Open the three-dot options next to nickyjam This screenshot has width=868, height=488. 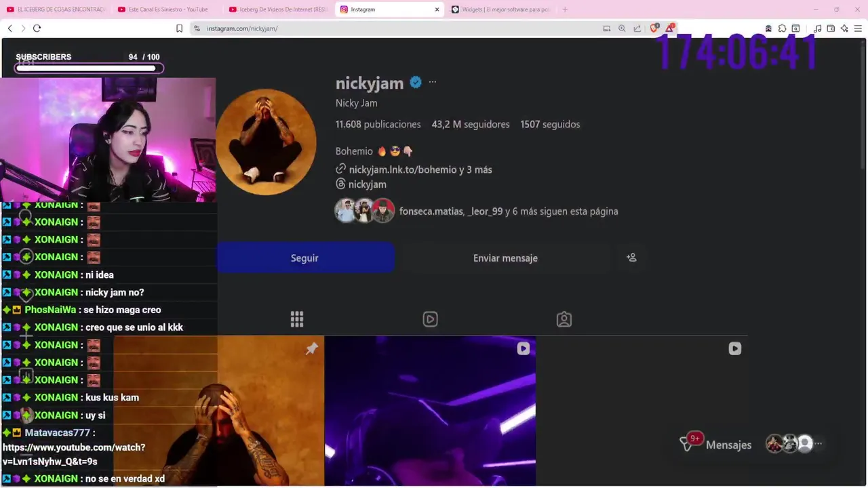tap(433, 83)
